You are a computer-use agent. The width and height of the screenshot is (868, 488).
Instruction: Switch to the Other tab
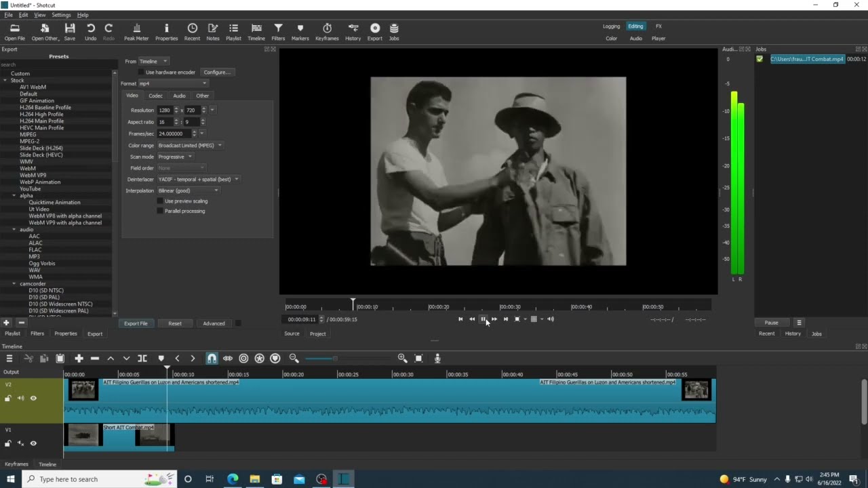(202, 96)
